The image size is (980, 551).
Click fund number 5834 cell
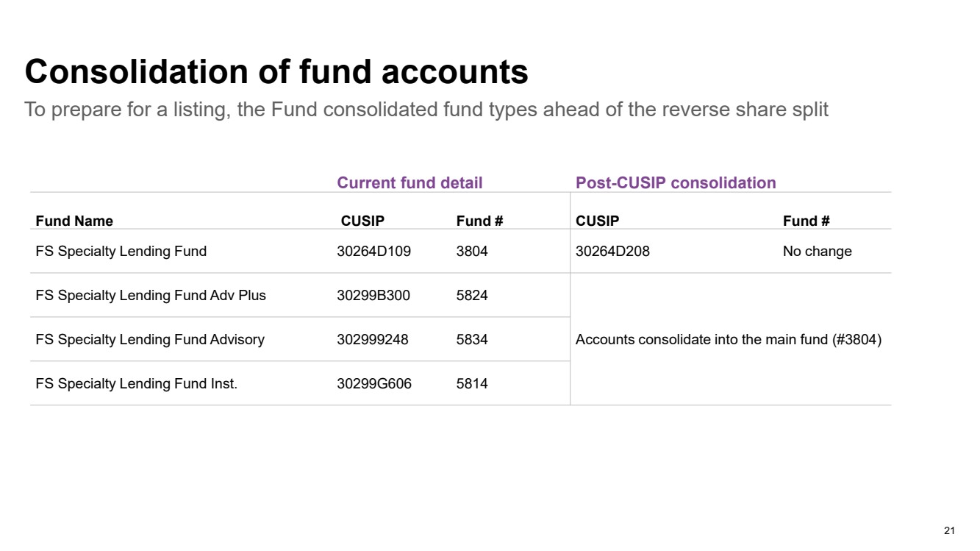tap(472, 340)
